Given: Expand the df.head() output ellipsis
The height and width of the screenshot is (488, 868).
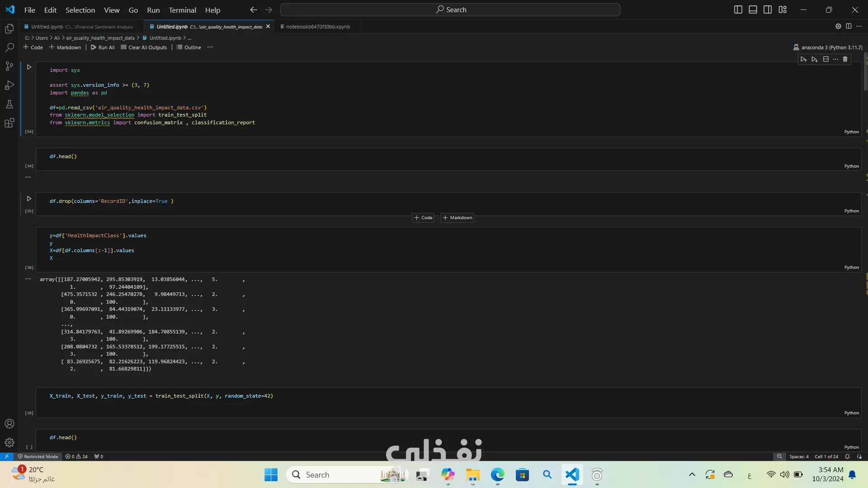Looking at the screenshot, I should pyautogui.click(x=28, y=177).
